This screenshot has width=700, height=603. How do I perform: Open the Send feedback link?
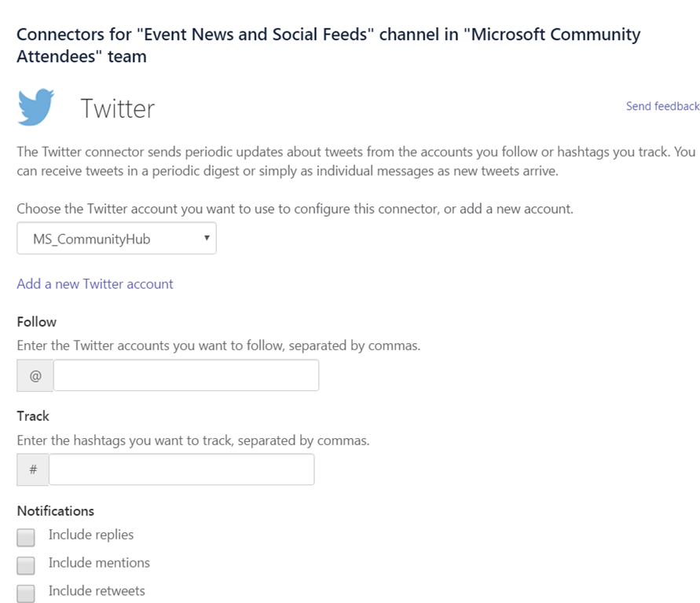click(x=662, y=106)
